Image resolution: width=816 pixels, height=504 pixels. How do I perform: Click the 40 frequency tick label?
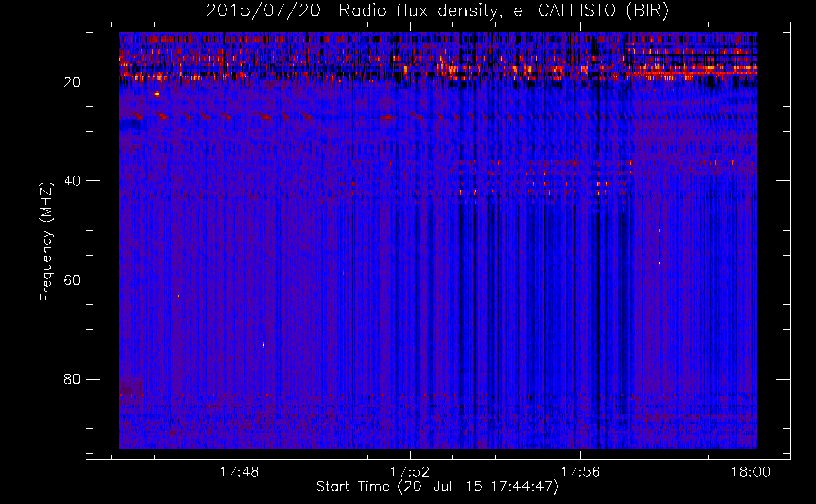pyautogui.click(x=73, y=181)
